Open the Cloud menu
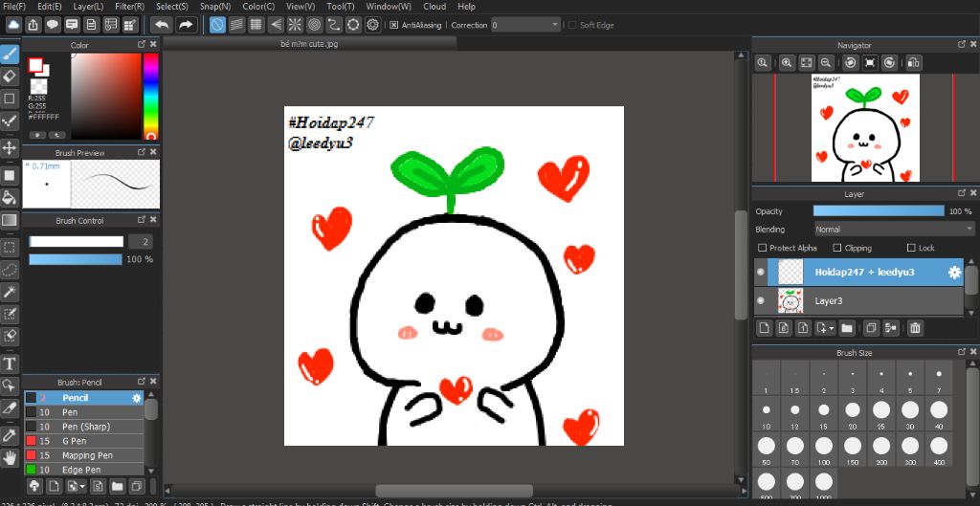 click(434, 7)
